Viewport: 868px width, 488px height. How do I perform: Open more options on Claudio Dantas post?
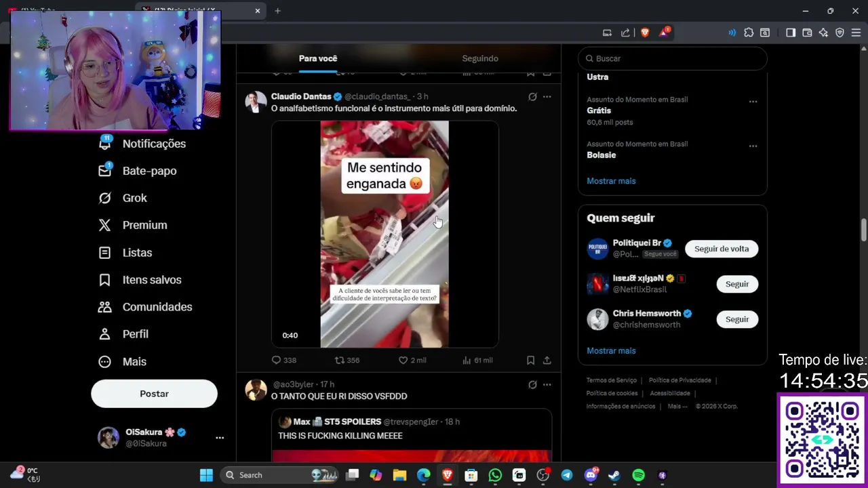click(547, 97)
